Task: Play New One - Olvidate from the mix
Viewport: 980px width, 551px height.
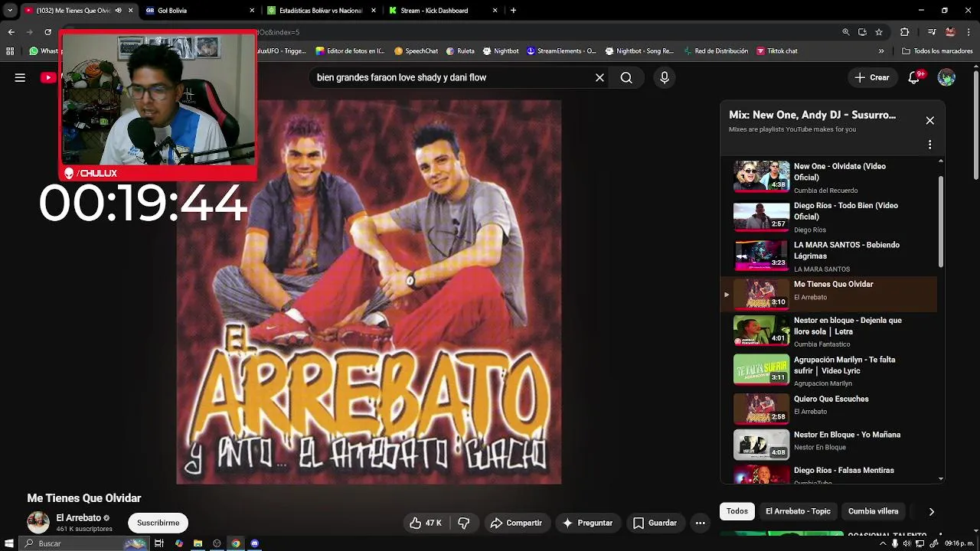Action: tap(828, 177)
